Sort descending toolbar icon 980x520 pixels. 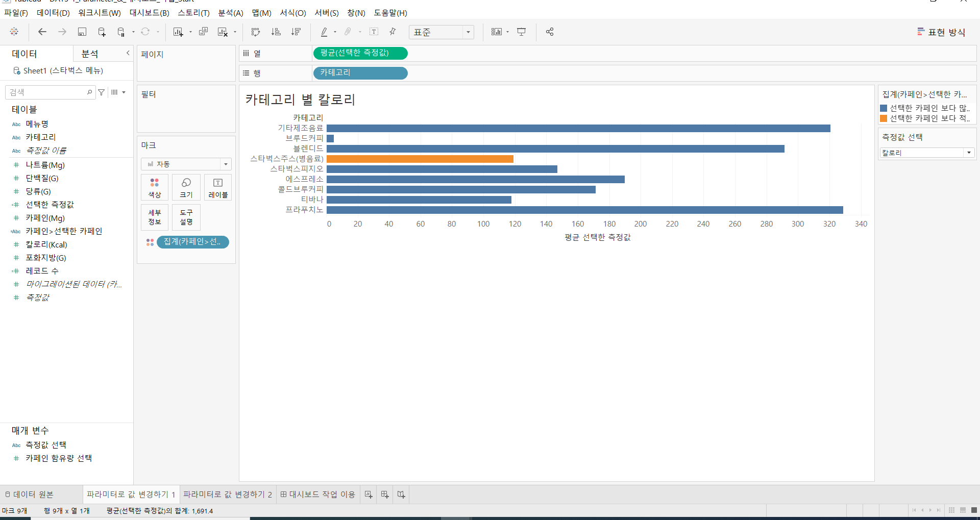pos(296,32)
